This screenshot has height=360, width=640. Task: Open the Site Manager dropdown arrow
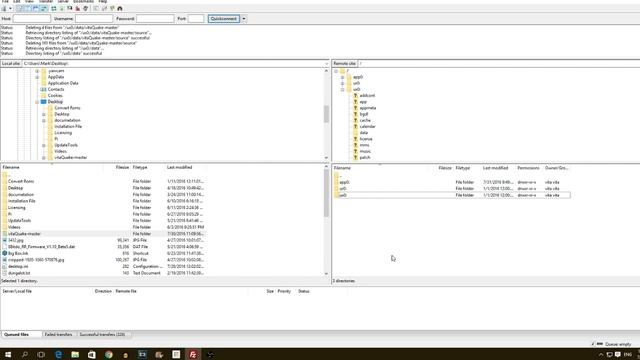[10, 8]
